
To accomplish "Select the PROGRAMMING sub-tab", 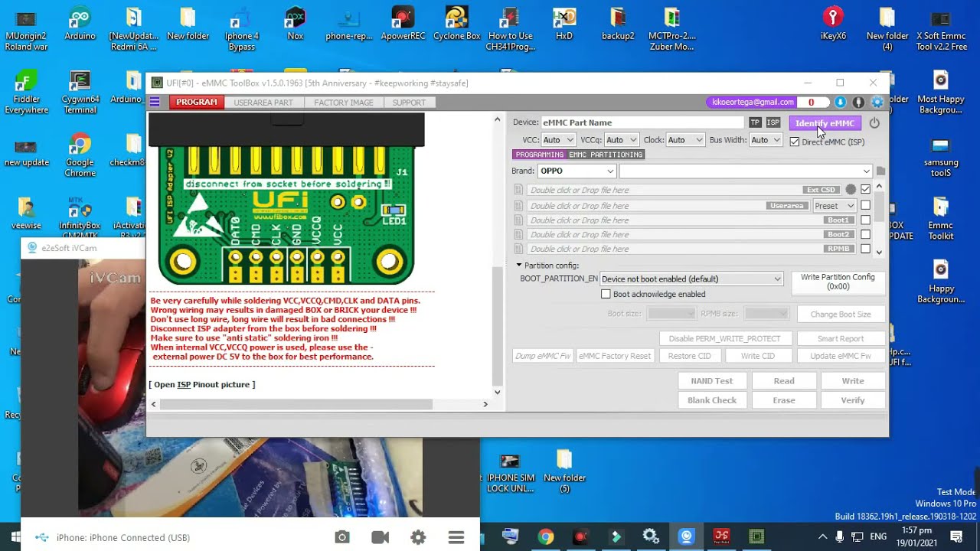I will point(540,155).
